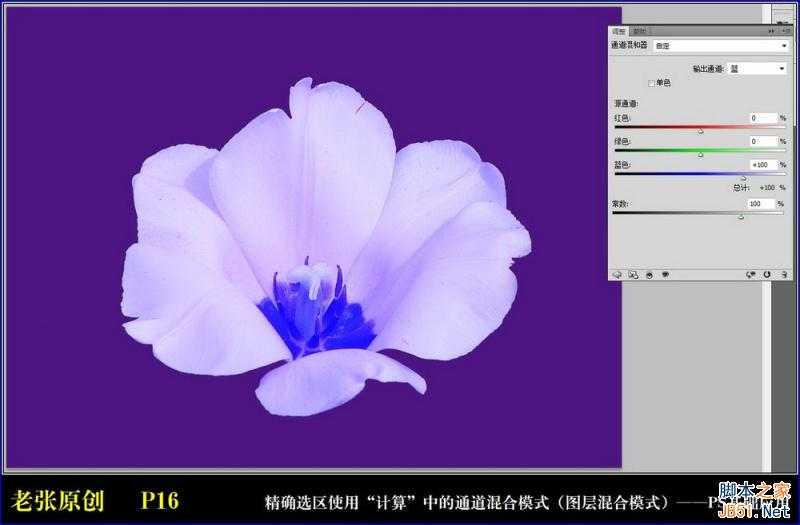Image resolution: width=800 pixels, height=525 pixels.
Task: Click the 常数 constant value input field
Action: [762, 203]
